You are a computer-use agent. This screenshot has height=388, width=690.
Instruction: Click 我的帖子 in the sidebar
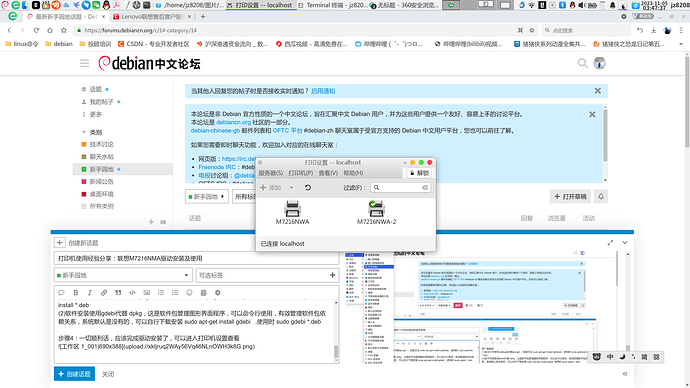coord(102,102)
